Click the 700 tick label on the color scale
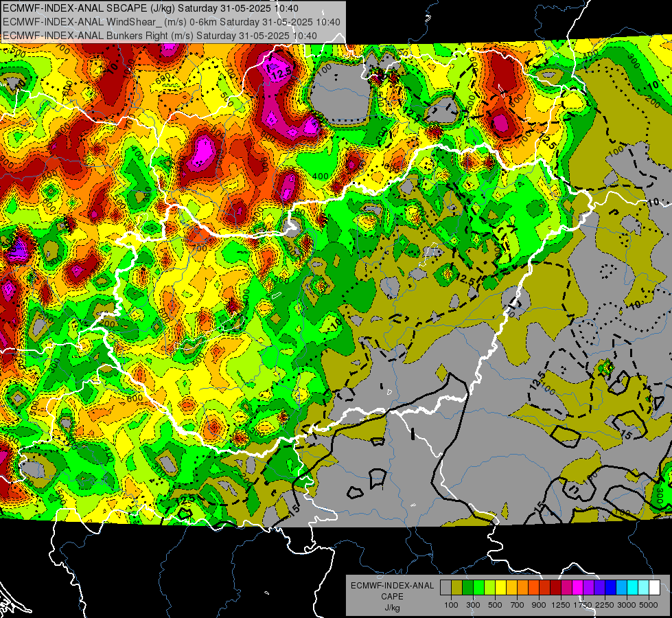The width and height of the screenshot is (672, 618). pos(518,605)
